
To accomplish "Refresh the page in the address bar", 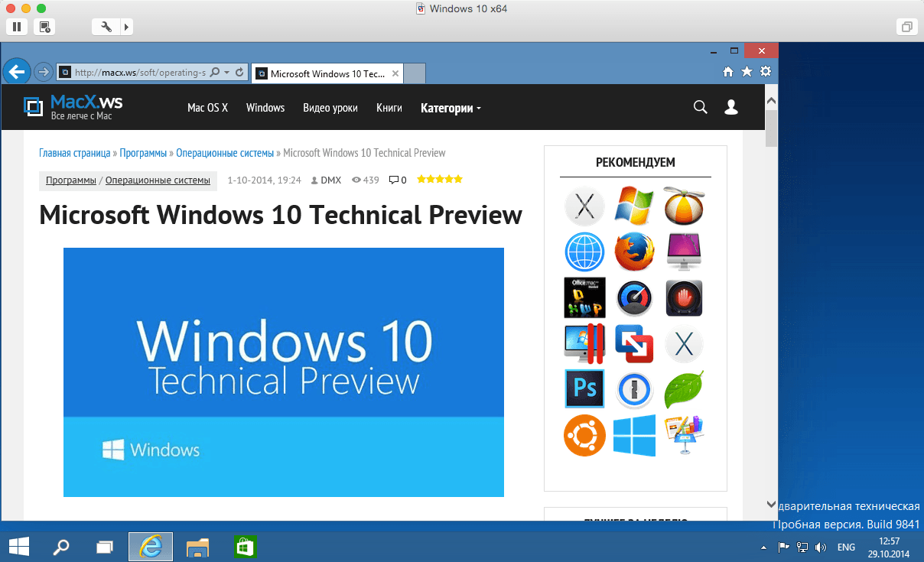I will point(239,73).
